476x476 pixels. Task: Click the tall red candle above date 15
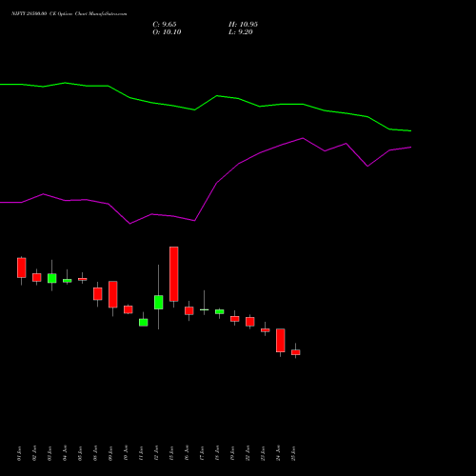pos(174,274)
